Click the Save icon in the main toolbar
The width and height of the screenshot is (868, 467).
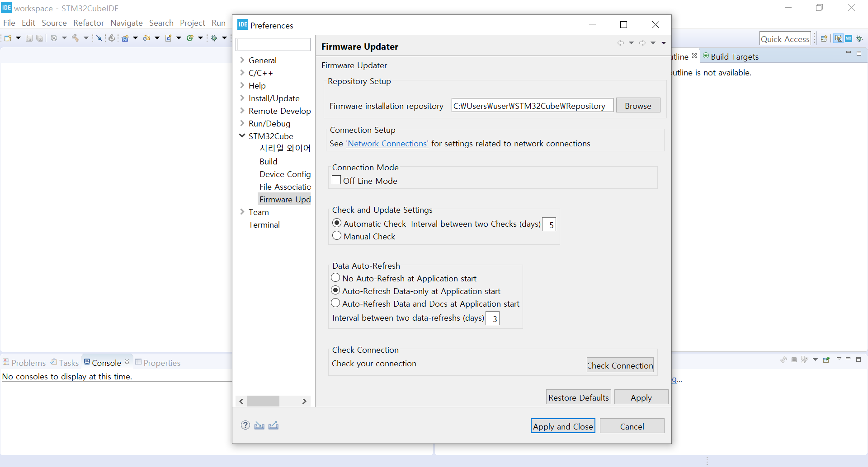coord(29,38)
